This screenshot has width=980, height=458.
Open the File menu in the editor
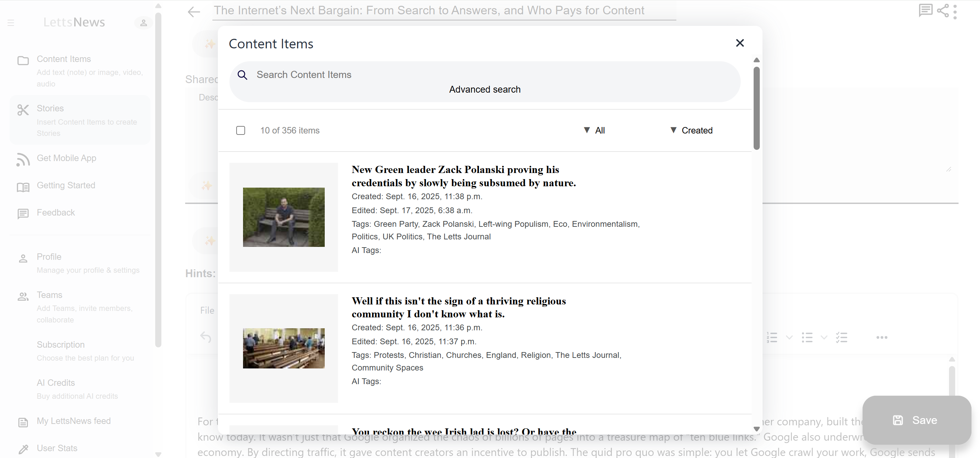click(207, 311)
